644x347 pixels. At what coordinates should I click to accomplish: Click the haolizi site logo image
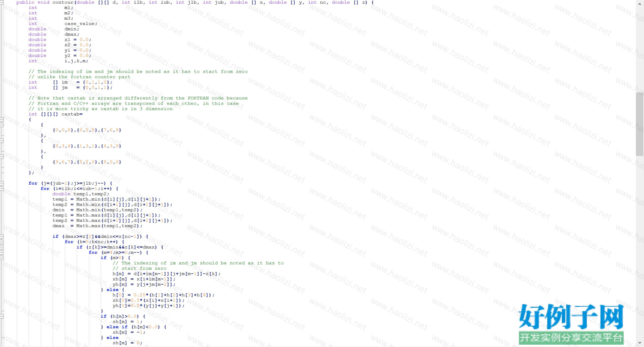coord(571,324)
